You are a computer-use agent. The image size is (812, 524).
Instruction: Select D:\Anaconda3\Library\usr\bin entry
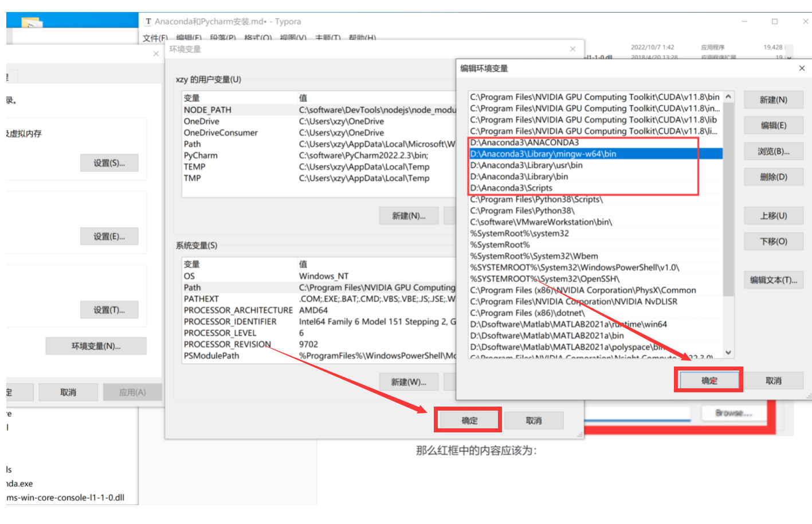click(x=595, y=166)
